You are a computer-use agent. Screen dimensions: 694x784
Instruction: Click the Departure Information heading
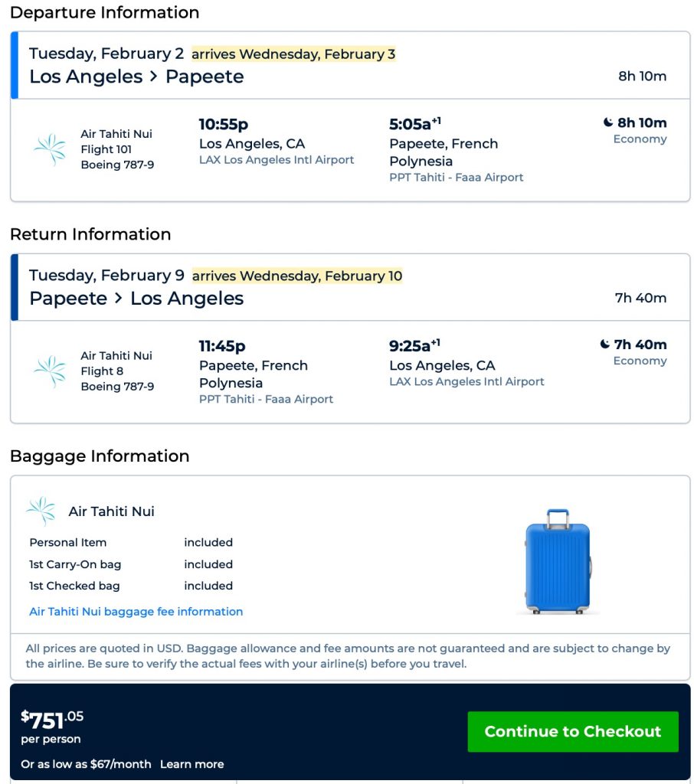pos(104,12)
